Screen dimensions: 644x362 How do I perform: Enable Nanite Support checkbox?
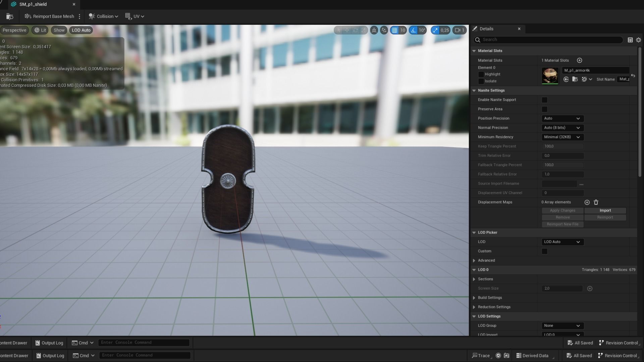point(544,100)
